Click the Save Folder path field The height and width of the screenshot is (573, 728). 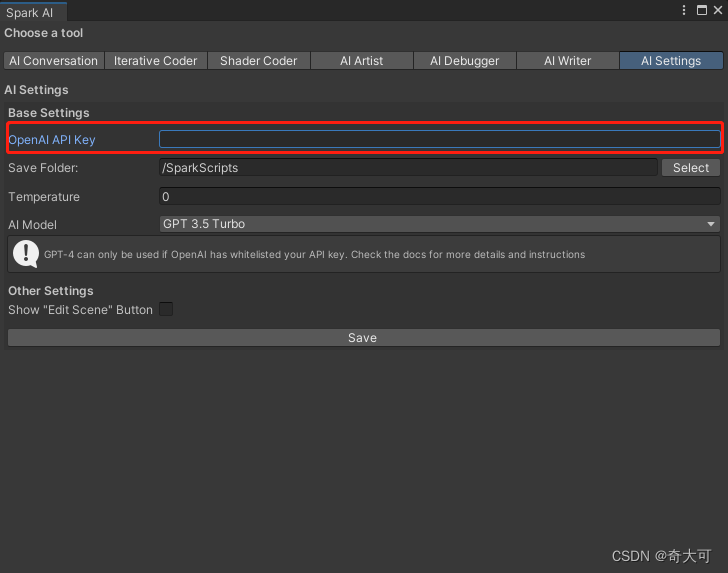(x=408, y=168)
